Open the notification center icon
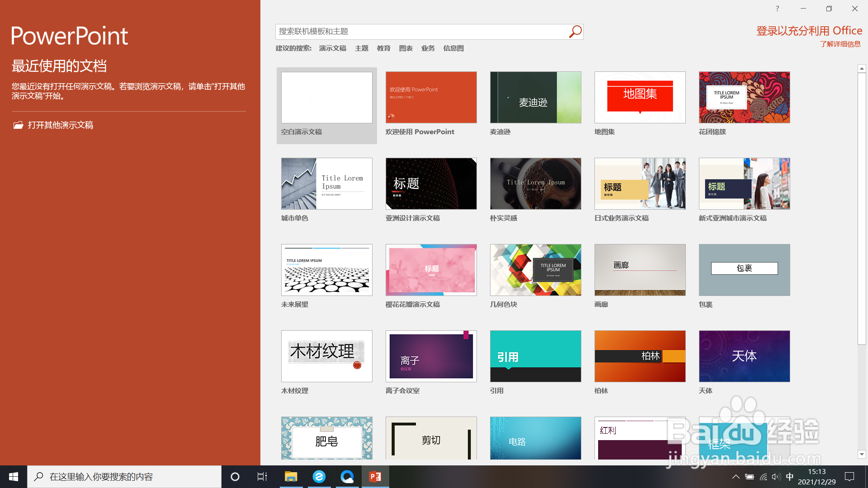This screenshot has height=488, width=868. [x=849, y=477]
